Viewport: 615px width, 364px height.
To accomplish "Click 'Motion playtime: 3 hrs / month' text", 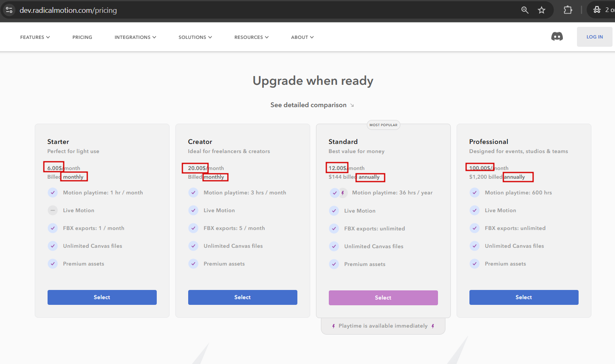I will (245, 193).
